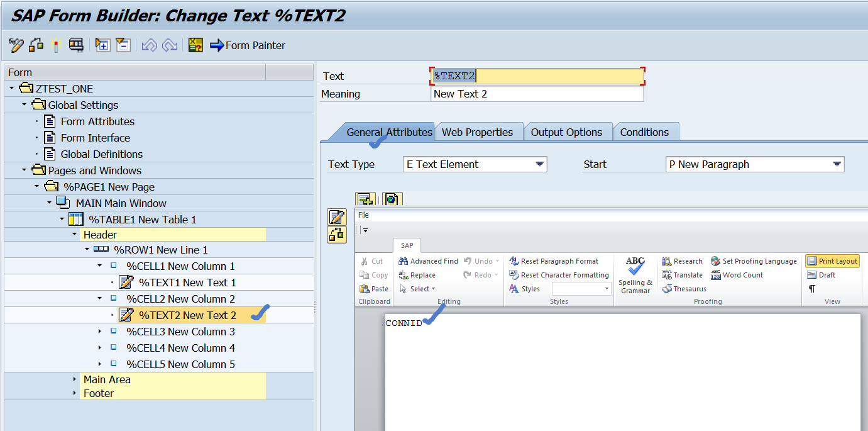Open the Thesaurus
The image size is (868, 431).
[684, 289]
